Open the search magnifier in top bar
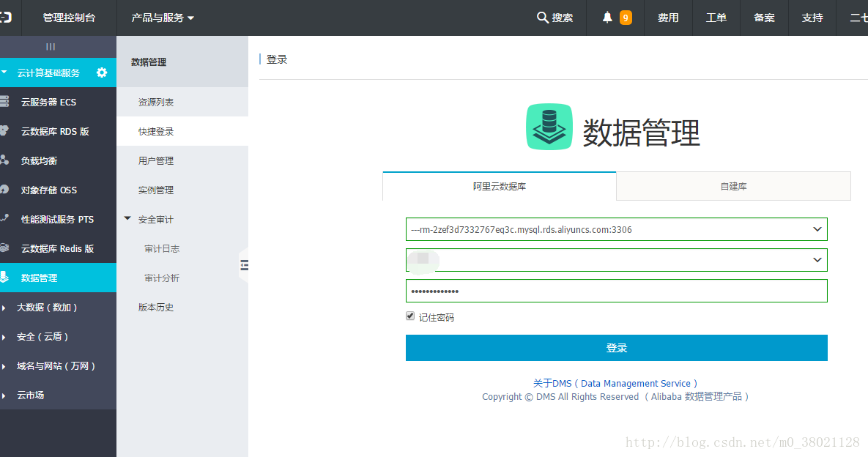The height and width of the screenshot is (457, 868). (543, 18)
